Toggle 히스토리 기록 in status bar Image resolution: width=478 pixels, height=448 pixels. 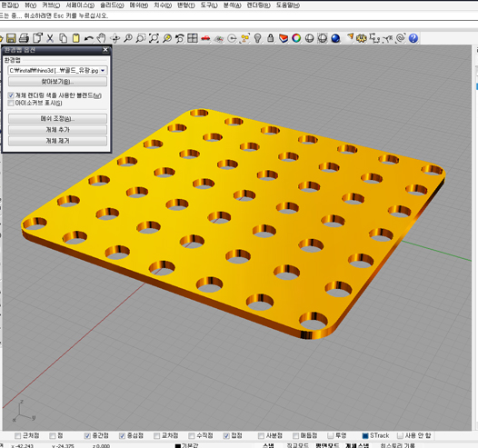point(397,445)
